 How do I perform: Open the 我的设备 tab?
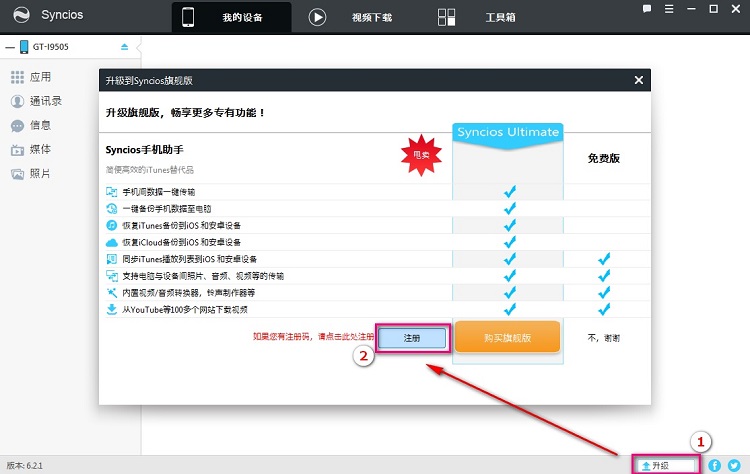coord(232,17)
